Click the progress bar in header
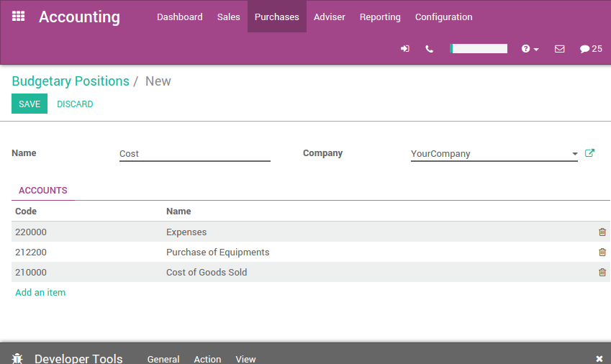 (479, 49)
